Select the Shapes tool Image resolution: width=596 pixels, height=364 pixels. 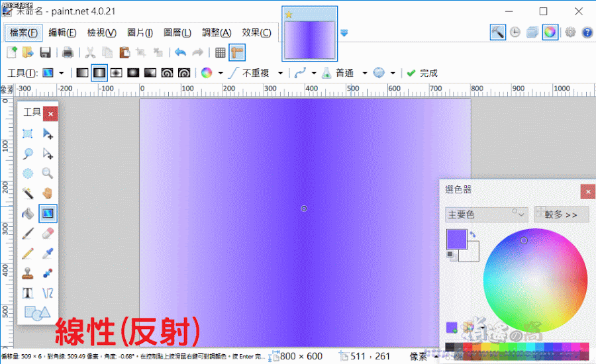tap(37, 314)
